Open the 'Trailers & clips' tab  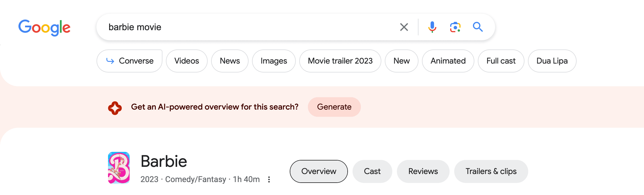(491, 171)
